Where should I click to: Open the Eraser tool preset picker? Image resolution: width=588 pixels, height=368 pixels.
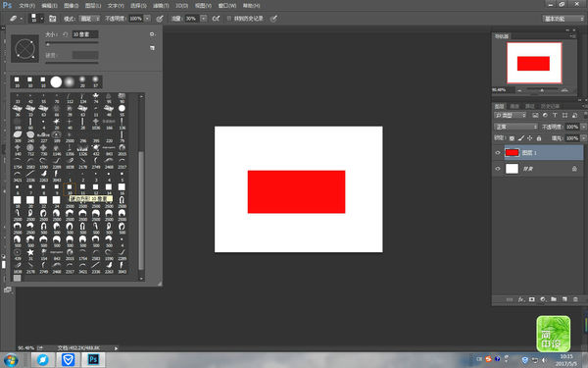point(16,18)
